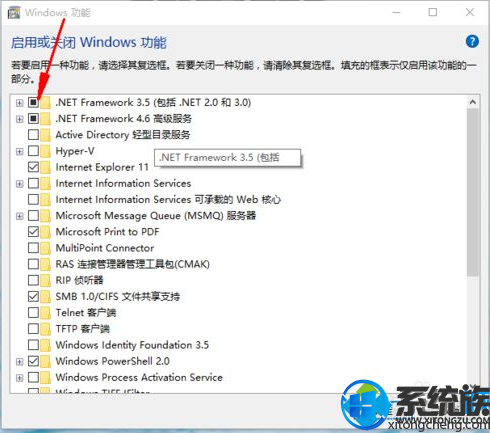Select Windows Process Activation Service label
The image size is (490, 433).
coord(139,377)
